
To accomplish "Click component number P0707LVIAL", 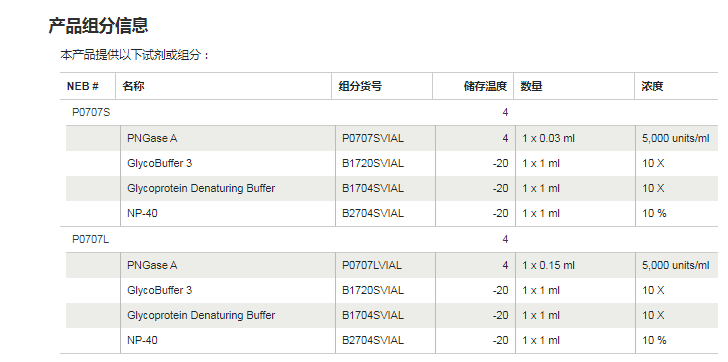I will click(372, 265).
